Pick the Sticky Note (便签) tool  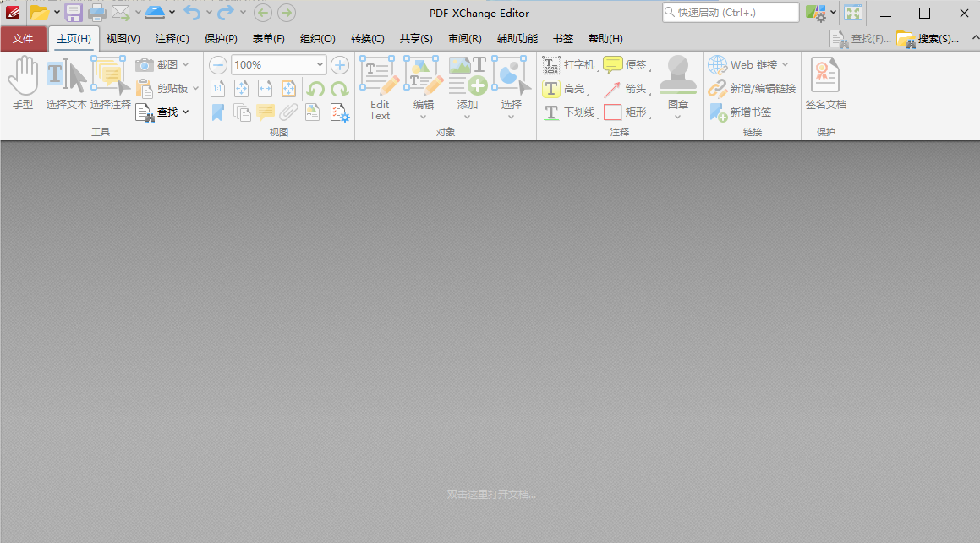[x=627, y=65]
